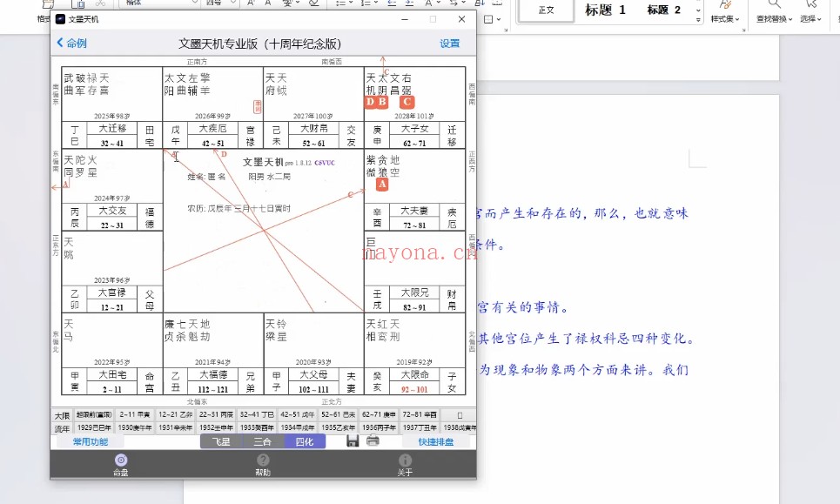The width and height of the screenshot is (840, 504).
Task: Open 设置 settings link
Action: [449, 44]
